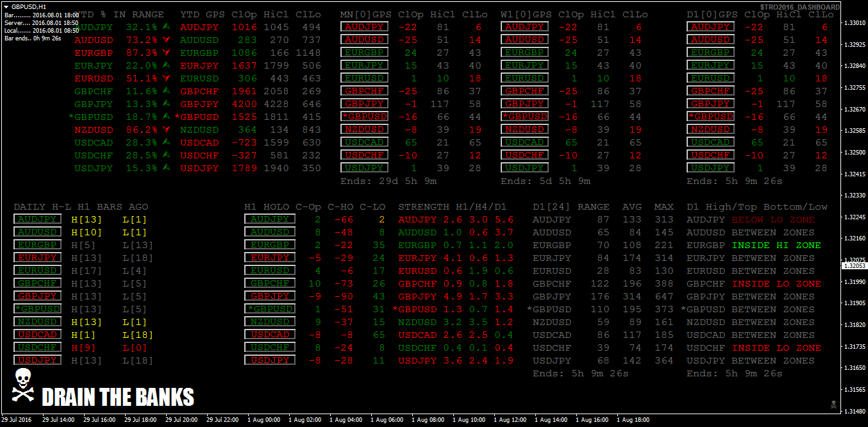
Task: Click the green up arrow beside AUDJPY 32.1%
Action: pos(167,27)
